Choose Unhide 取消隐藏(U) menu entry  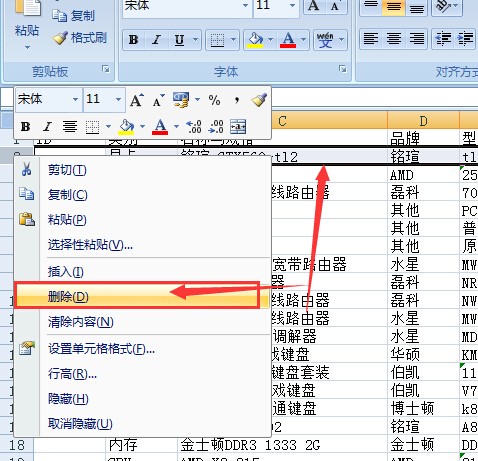pyautogui.click(x=142, y=424)
